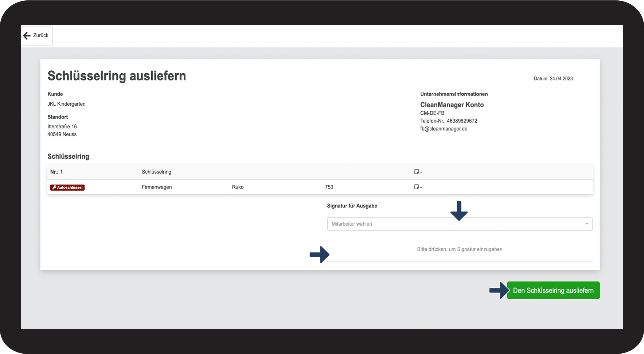Click the company code CM-DE-FB

pos(432,113)
